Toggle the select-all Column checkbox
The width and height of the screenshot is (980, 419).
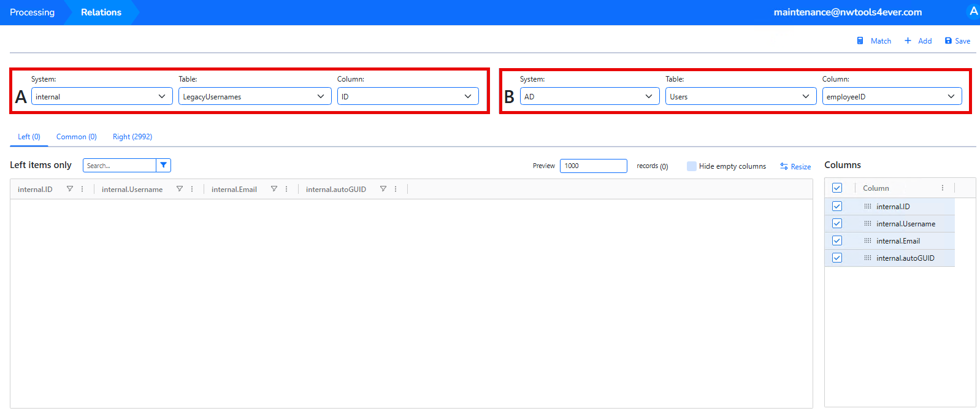837,188
